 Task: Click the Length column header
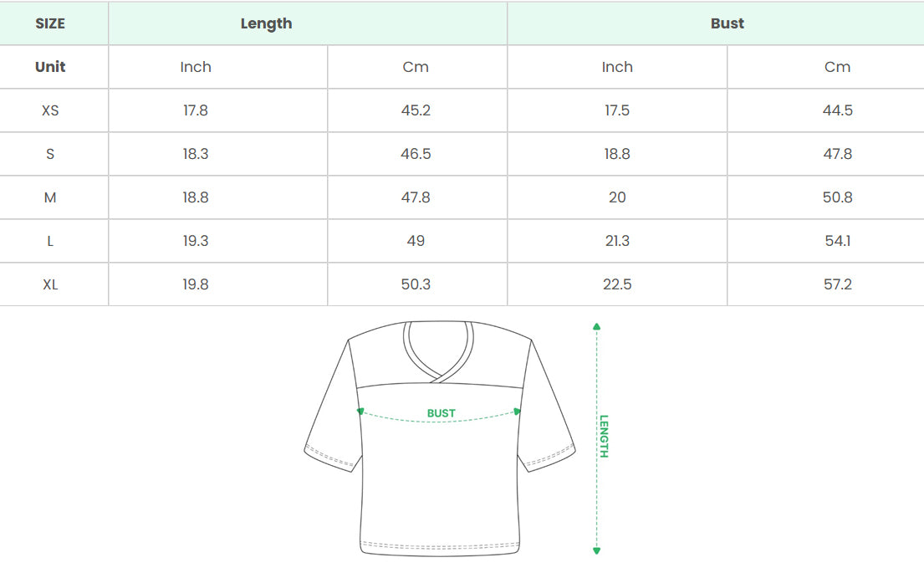(x=266, y=23)
